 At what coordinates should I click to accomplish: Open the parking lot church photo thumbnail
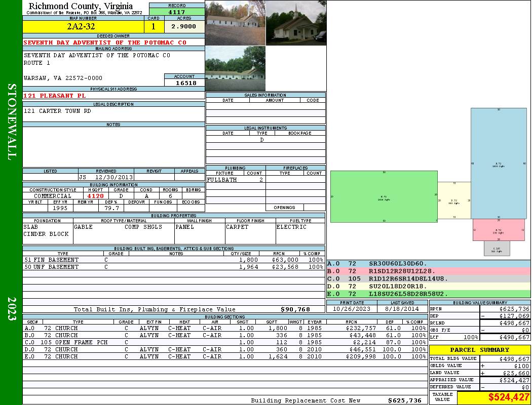(236, 68)
